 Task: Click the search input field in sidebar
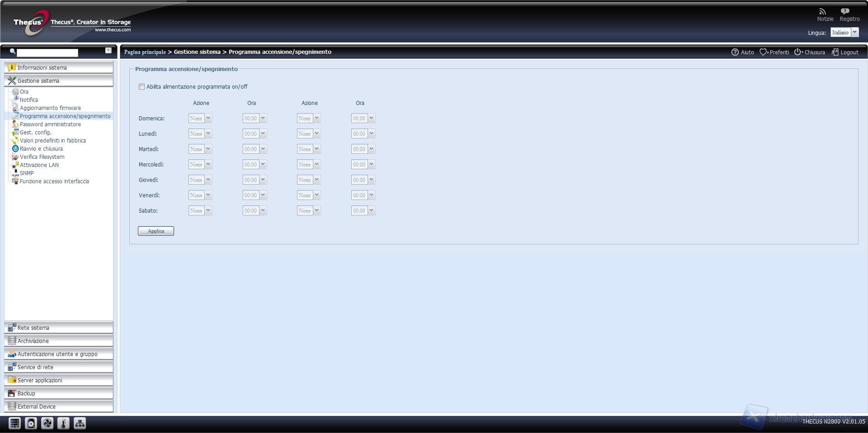point(47,53)
